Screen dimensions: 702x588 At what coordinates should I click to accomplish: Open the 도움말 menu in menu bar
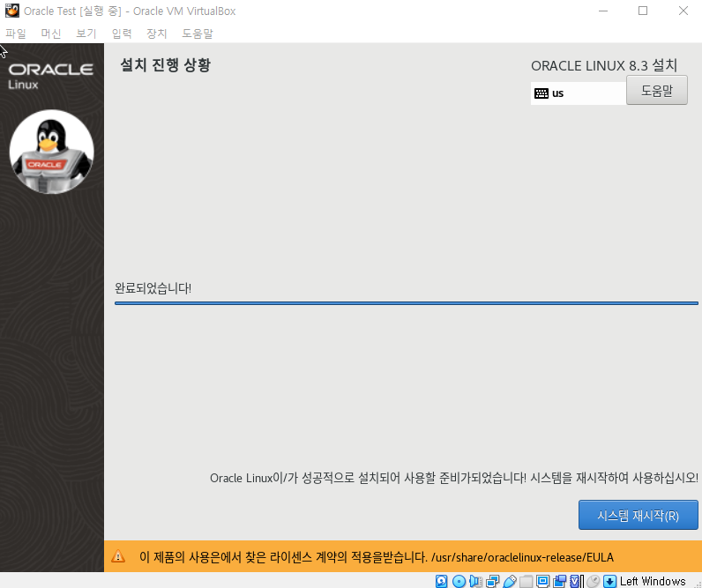[198, 33]
